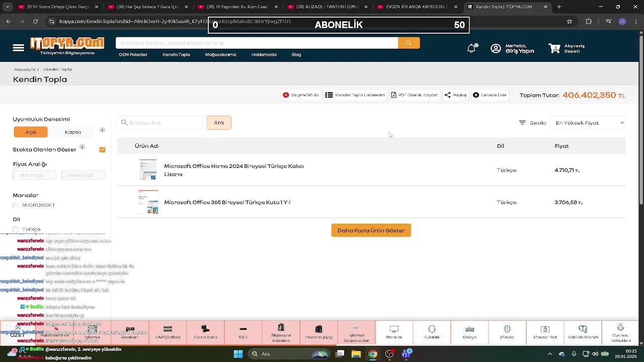Open File Explorer from the taskbar
The height and width of the screenshot is (362, 644).
point(356,354)
